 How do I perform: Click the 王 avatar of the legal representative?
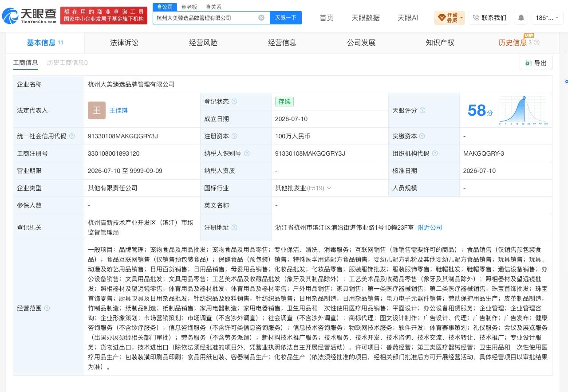pos(97,110)
